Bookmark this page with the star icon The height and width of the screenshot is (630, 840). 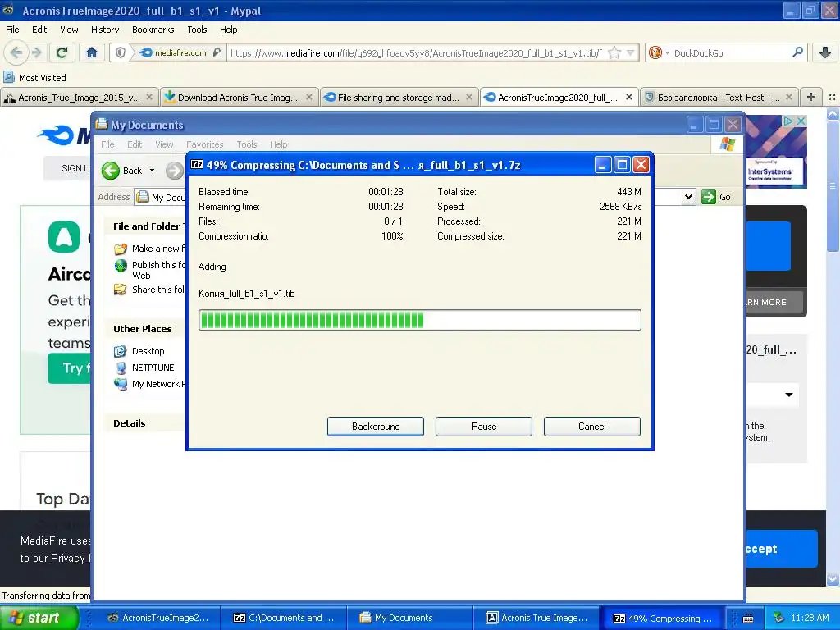click(x=614, y=52)
